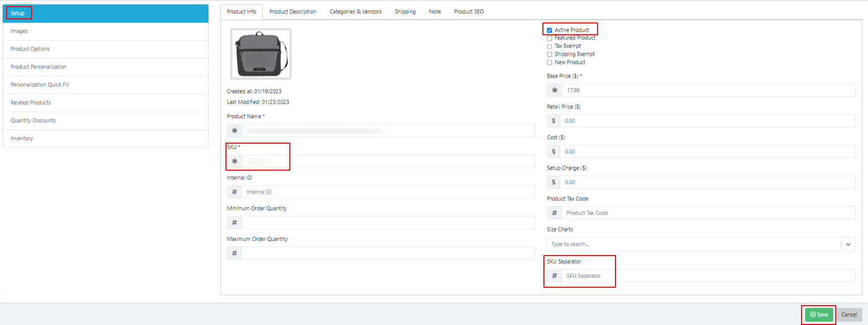Click the Cost input field
This screenshot has width=868, height=325.
click(707, 152)
